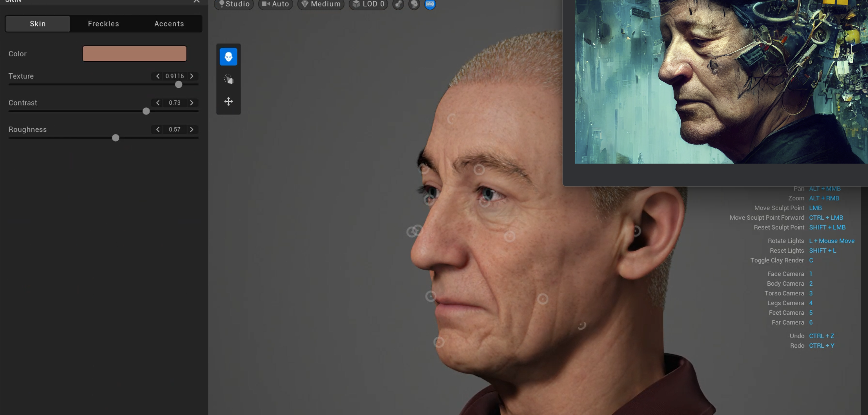Click the 'Reset Sculpt Point' label

779,228
